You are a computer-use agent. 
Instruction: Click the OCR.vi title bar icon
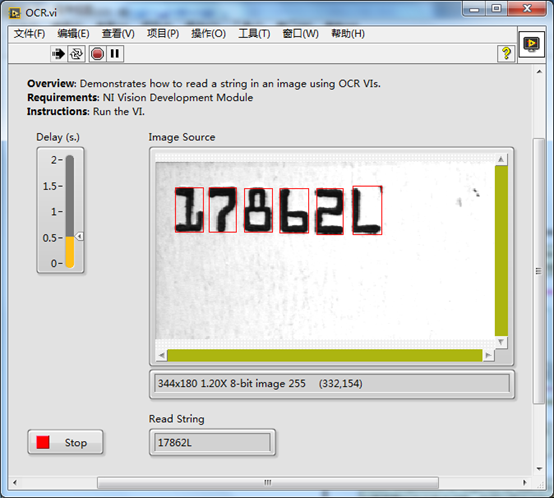(x=14, y=13)
